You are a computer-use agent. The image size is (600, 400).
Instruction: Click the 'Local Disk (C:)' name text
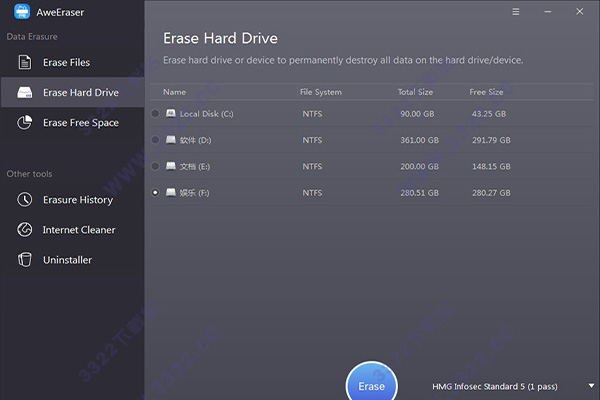click(207, 114)
